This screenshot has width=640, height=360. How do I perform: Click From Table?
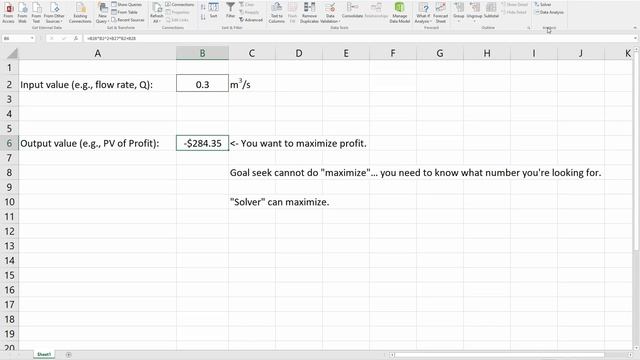tap(125, 12)
